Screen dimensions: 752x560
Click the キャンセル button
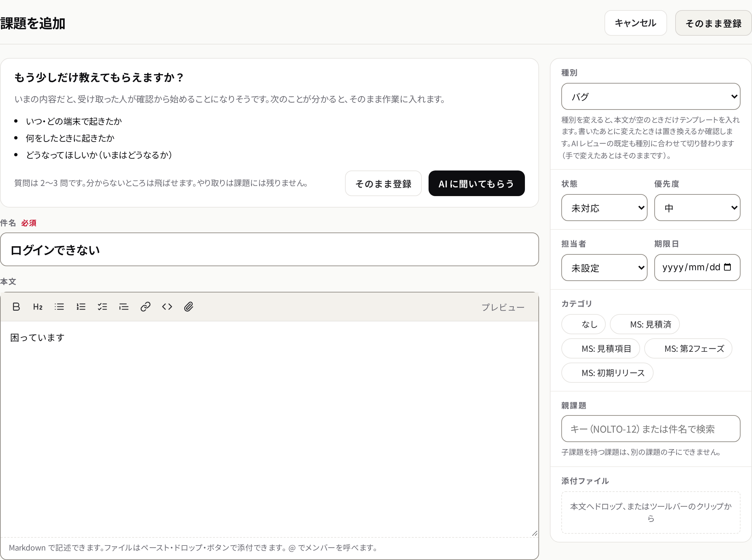click(635, 23)
